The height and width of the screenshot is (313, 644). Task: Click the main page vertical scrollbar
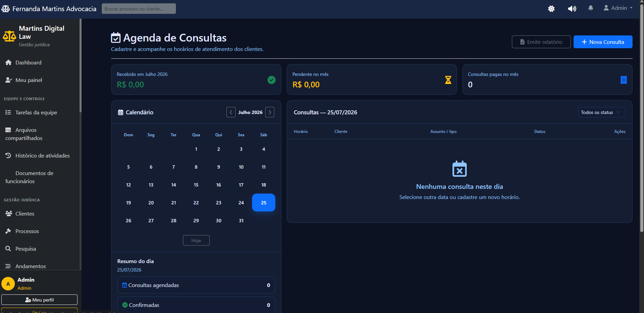tap(642, 118)
